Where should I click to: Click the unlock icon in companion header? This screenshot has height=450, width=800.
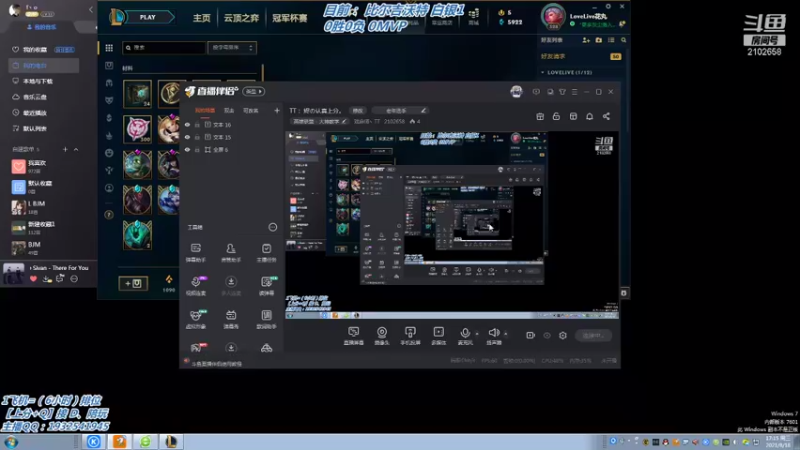click(x=556, y=117)
